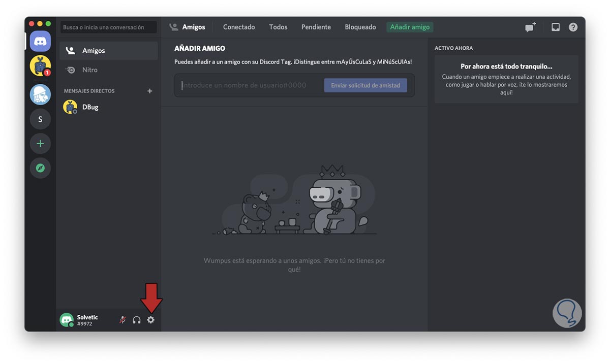Create DM plus next to Mensajes Directos
The width and height of the screenshot is (610, 364).
pos(149,91)
